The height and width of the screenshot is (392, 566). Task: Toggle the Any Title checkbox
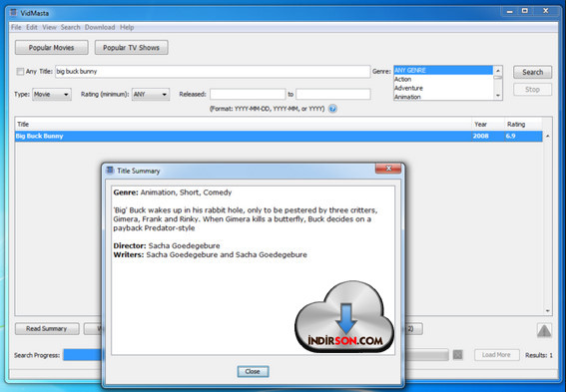(20, 72)
